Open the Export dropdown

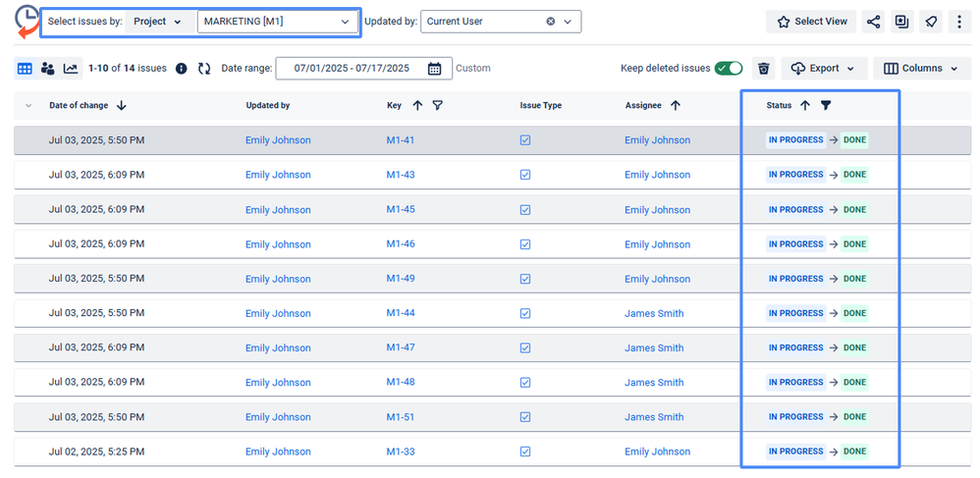(824, 69)
